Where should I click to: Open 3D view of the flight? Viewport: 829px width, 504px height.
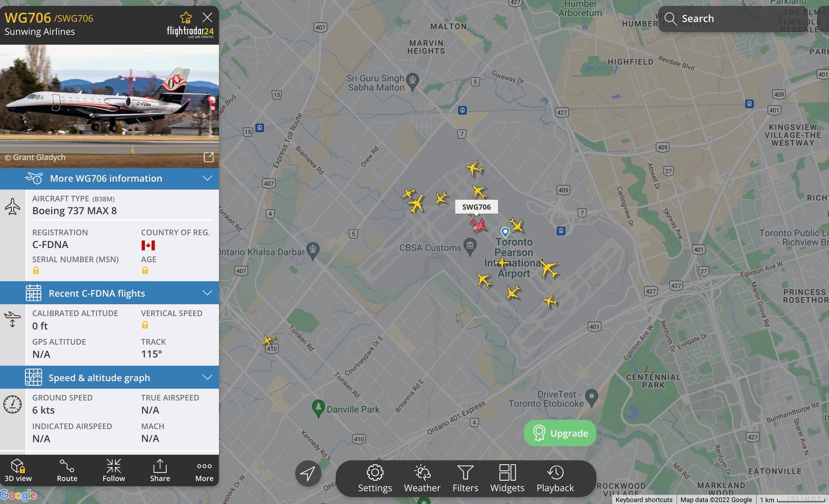tap(18, 470)
